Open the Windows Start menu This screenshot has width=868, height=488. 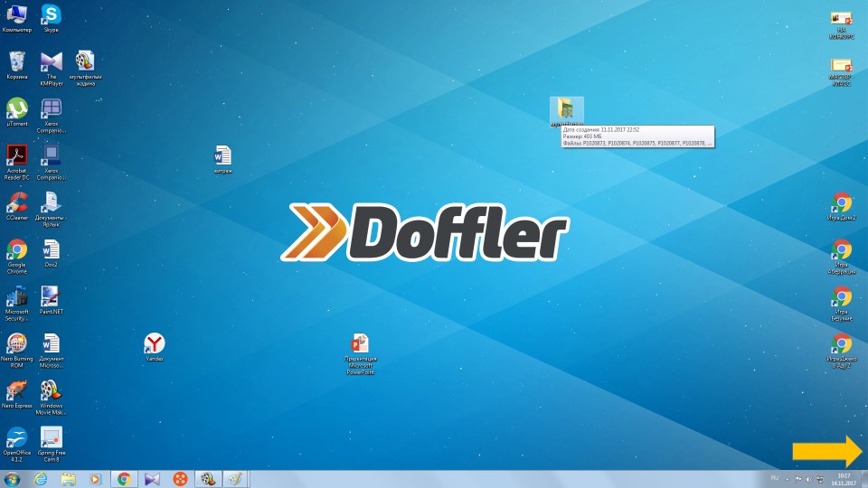(12, 479)
